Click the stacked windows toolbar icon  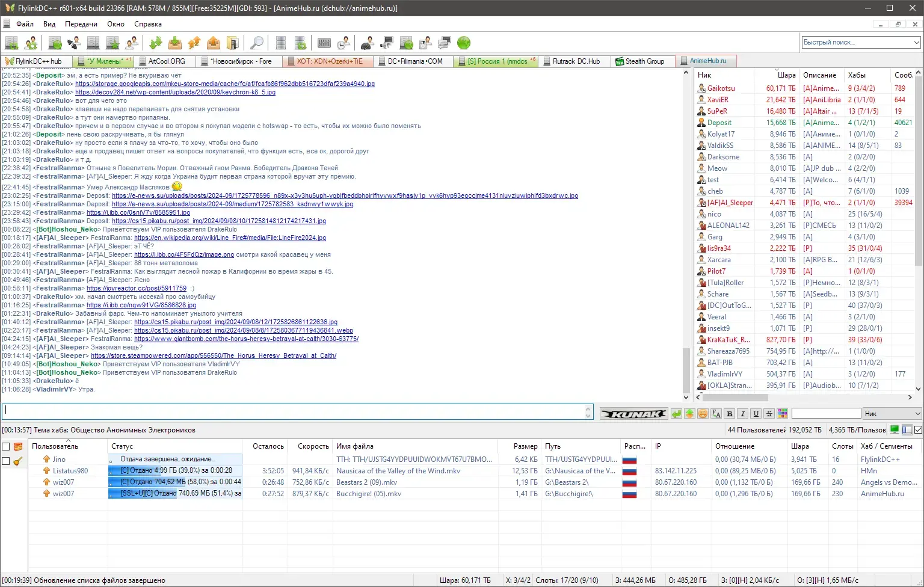pyautogui.click(x=445, y=43)
